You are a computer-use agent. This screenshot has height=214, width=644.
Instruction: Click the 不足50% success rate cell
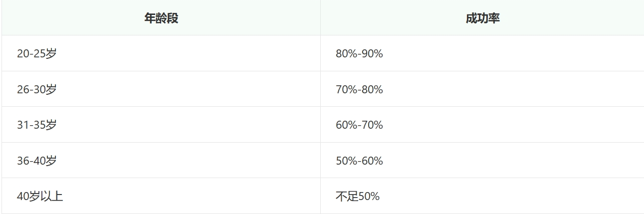tap(482, 196)
